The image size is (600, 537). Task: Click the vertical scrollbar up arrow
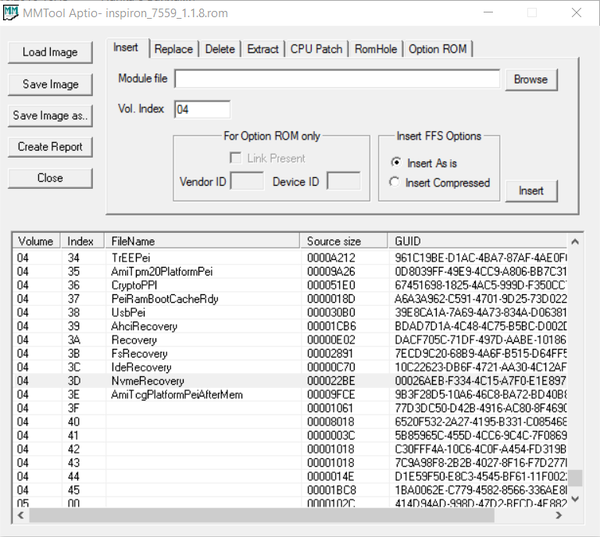click(575, 242)
